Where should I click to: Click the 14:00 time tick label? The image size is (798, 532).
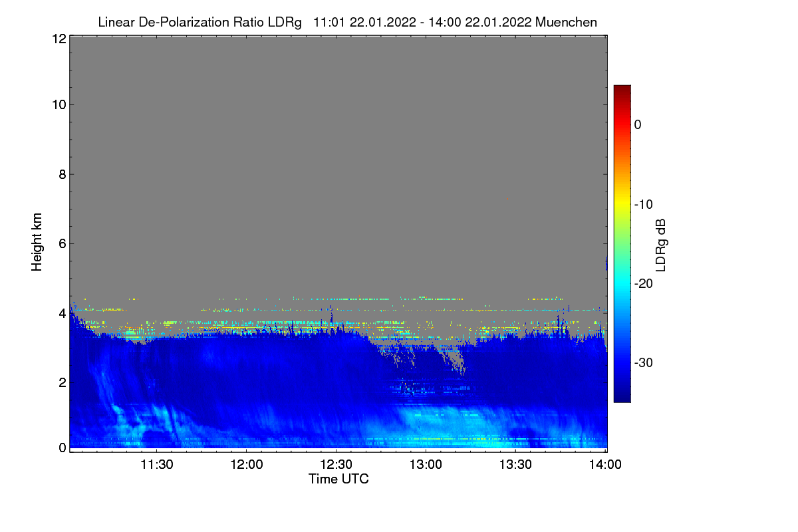click(604, 465)
